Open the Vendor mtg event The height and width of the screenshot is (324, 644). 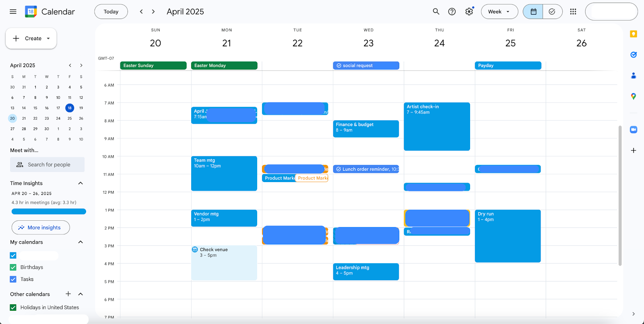(224, 218)
